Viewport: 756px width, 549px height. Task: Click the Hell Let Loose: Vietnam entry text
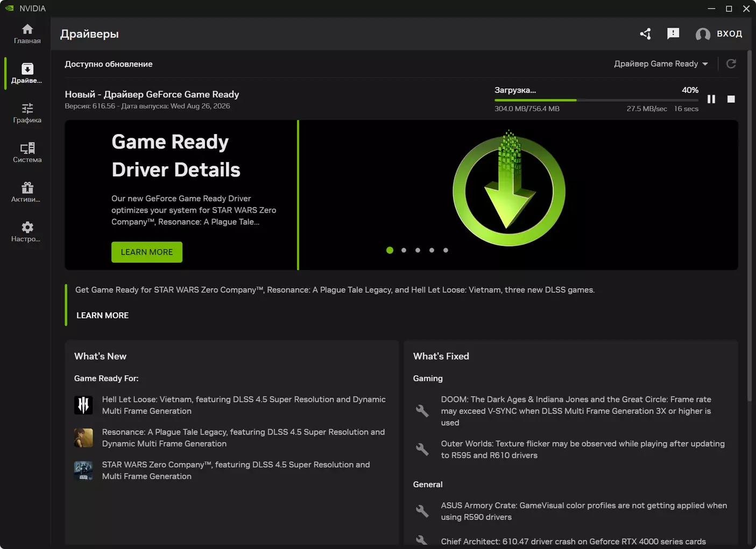pyautogui.click(x=244, y=405)
